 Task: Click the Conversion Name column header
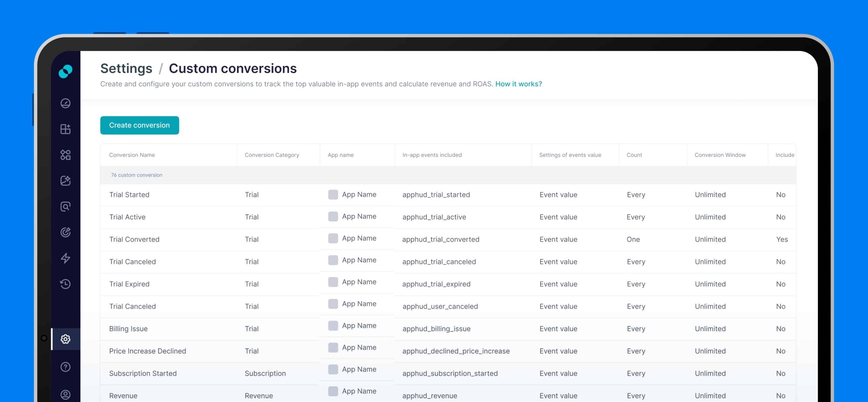point(132,155)
